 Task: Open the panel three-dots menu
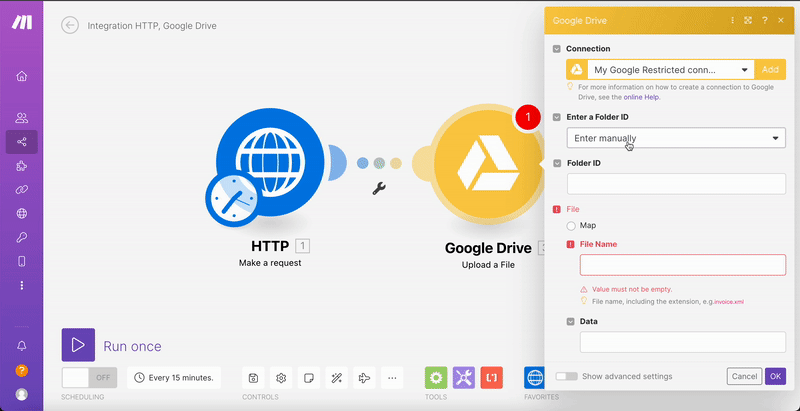[733, 20]
